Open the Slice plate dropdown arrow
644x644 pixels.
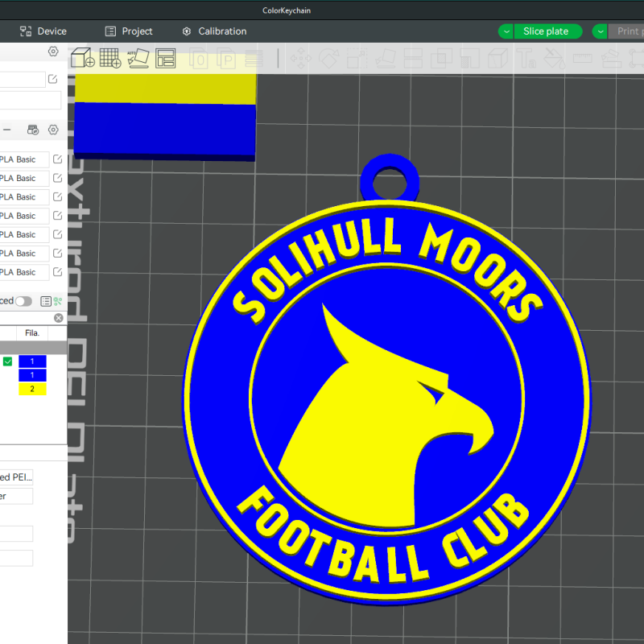506,31
